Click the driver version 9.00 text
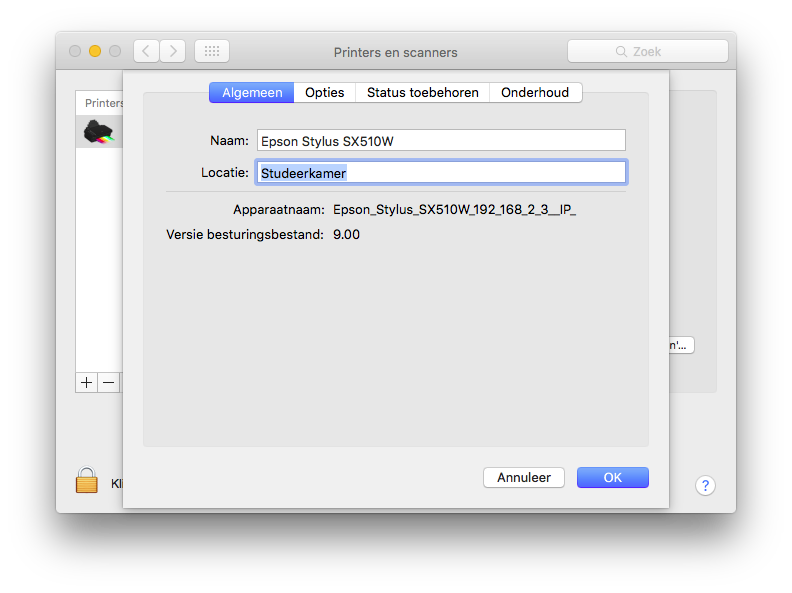Viewport: 792px width, 593px height. click(x=346, y=235)
